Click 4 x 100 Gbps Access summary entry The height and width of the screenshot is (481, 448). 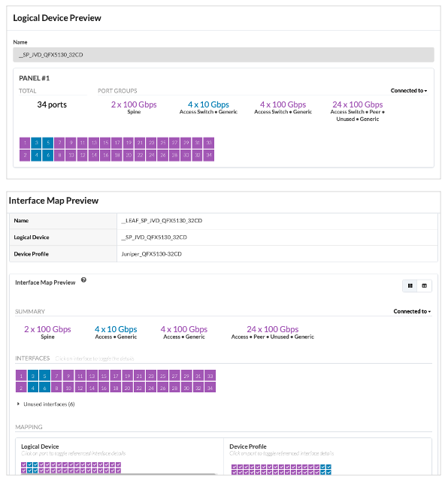pos(184,332)
